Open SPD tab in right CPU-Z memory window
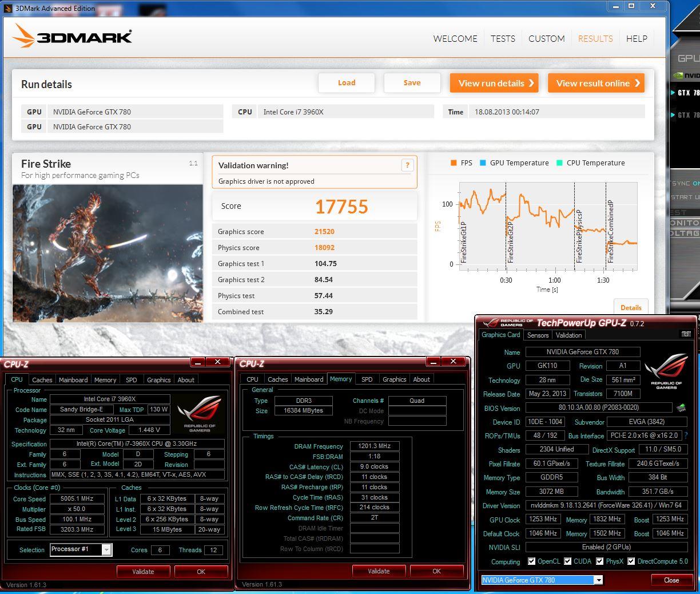This screenshot has height=594, width=700. tap(367, 379)
